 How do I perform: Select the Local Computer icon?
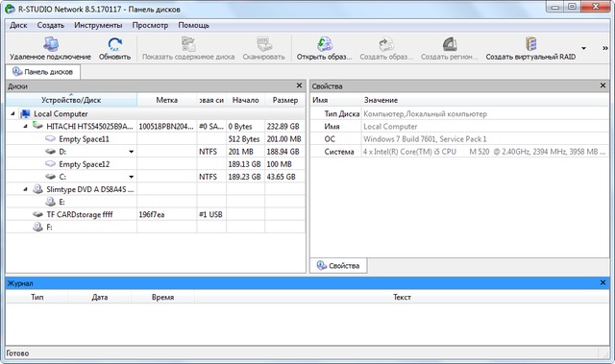25,113
